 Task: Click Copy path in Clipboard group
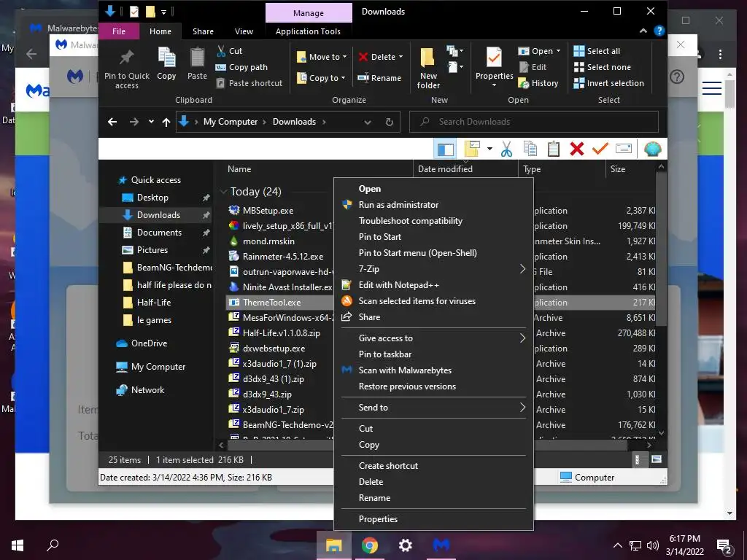(241, 67)
